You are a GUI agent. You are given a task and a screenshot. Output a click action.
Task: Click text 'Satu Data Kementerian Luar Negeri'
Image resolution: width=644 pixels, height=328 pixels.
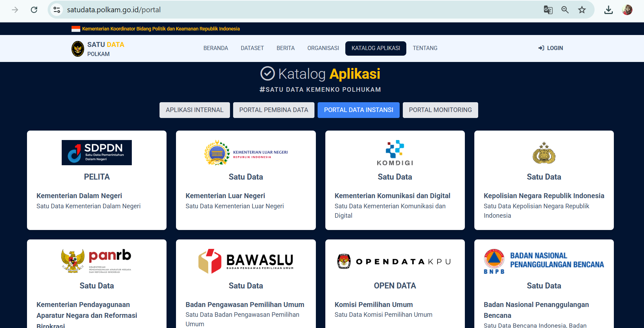[x=235, y=206]
